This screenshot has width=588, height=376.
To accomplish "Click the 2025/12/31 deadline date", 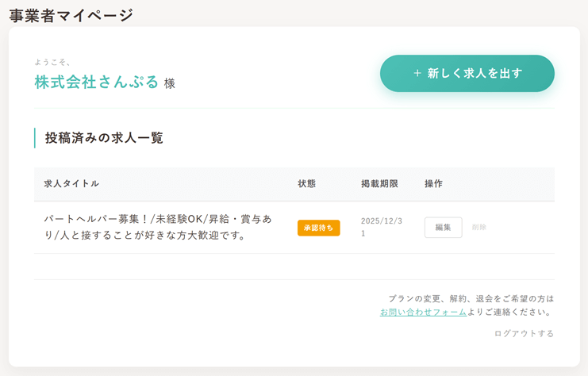I will tap(382, 228).
